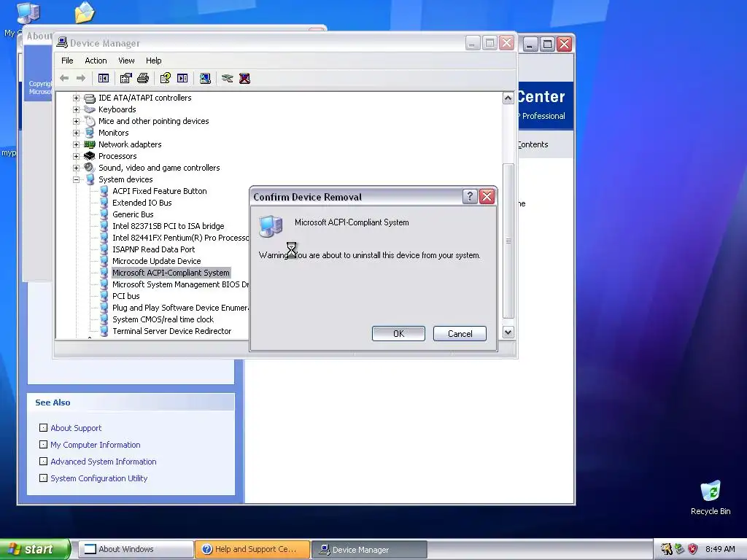Toggle the Show/Hide Action Pane toolbar icon
The width and height of the screenshot is (747, 560).
(x=182, y=79)
